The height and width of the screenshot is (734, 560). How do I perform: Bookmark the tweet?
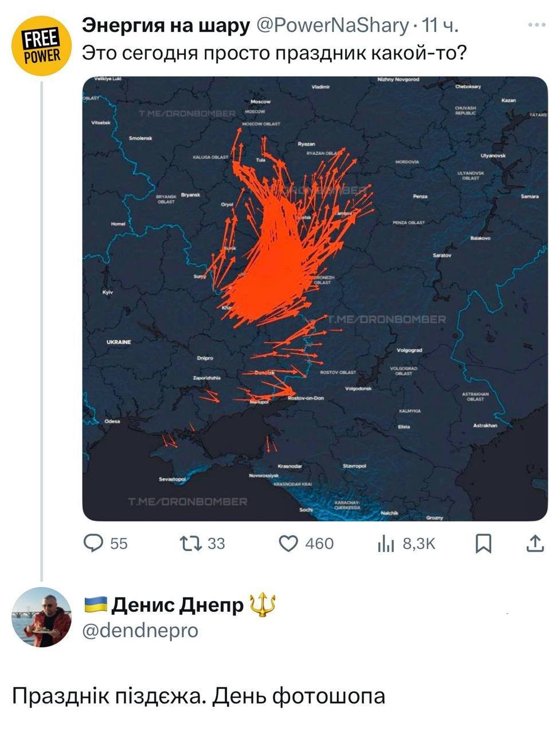(x=484, y=543)
